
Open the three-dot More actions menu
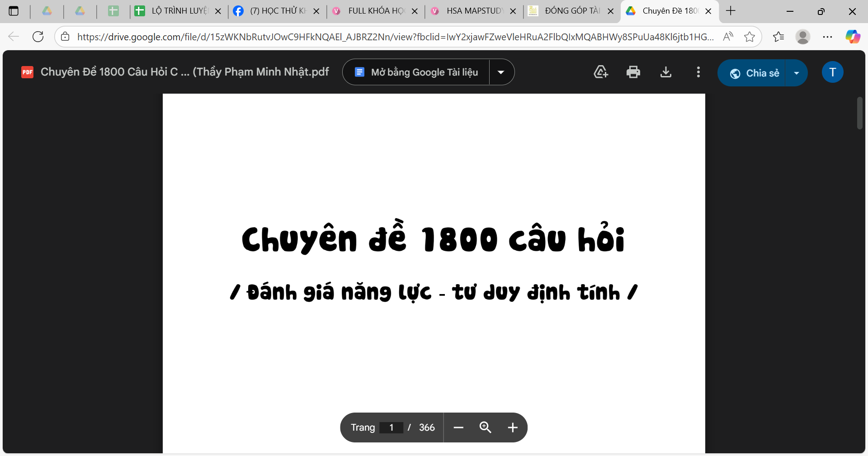point(698,72)
